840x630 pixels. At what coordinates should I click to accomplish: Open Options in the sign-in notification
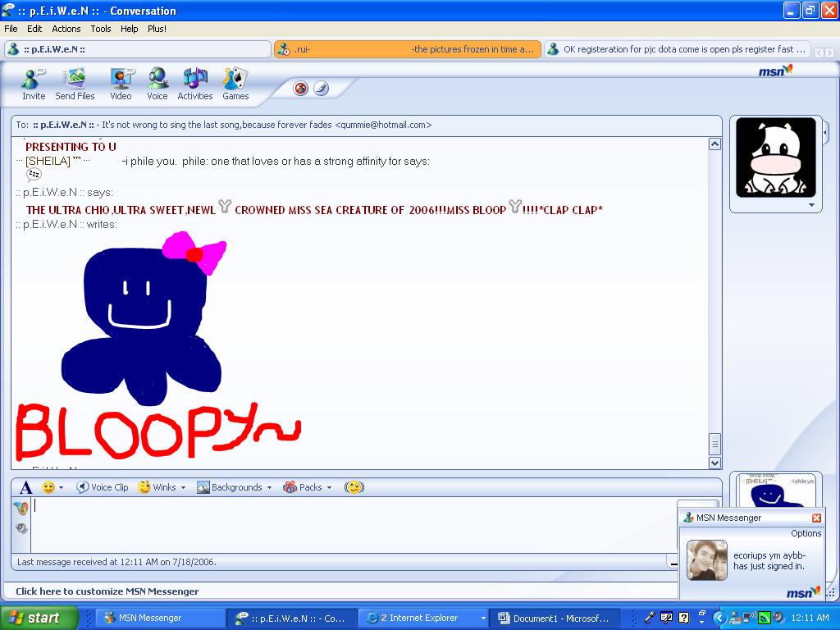point(806,533)
